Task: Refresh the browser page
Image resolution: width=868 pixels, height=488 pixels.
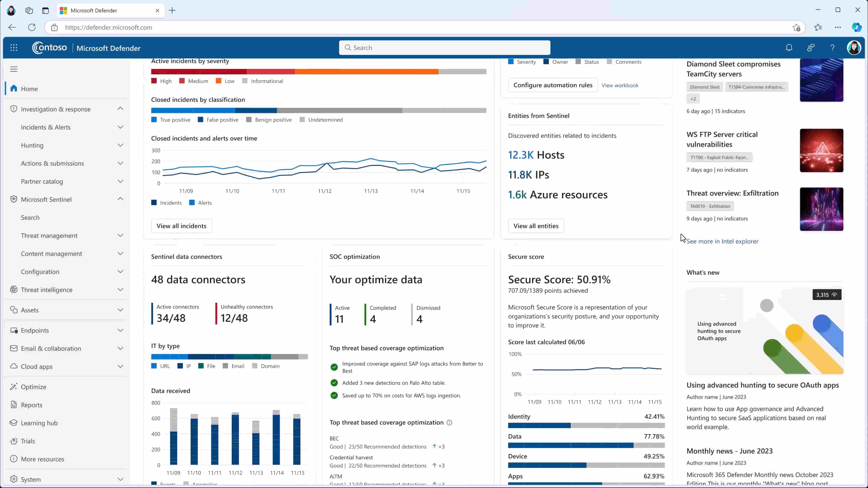Action: tap(32, 28)
